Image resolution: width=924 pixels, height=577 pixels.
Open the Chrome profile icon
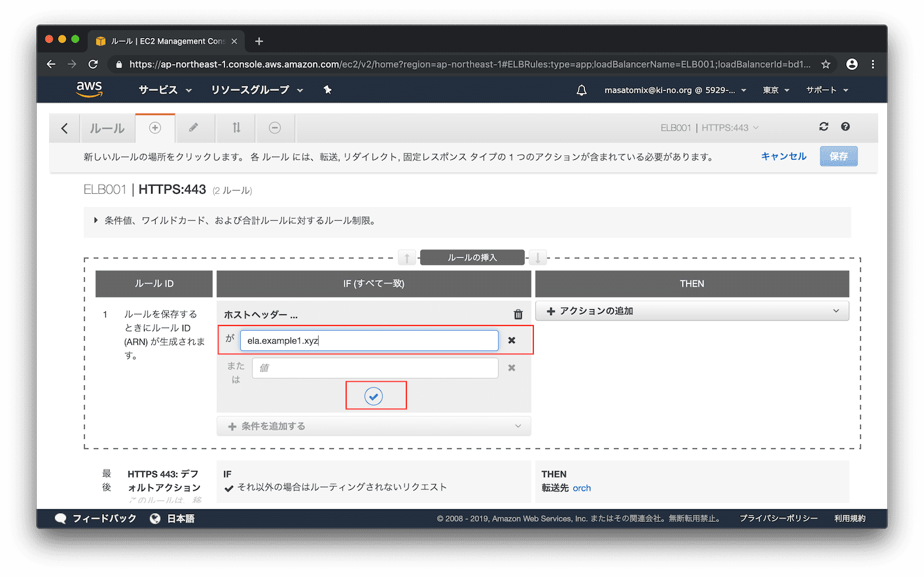pos(851,64)
